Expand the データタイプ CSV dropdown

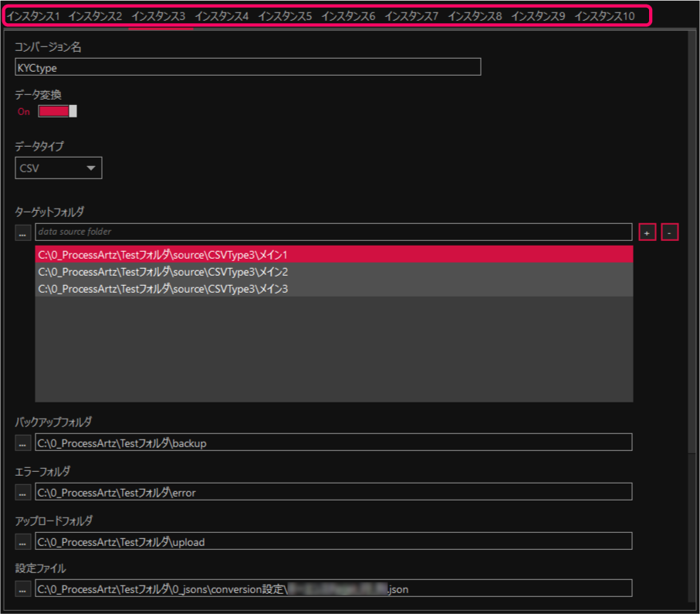59,168
